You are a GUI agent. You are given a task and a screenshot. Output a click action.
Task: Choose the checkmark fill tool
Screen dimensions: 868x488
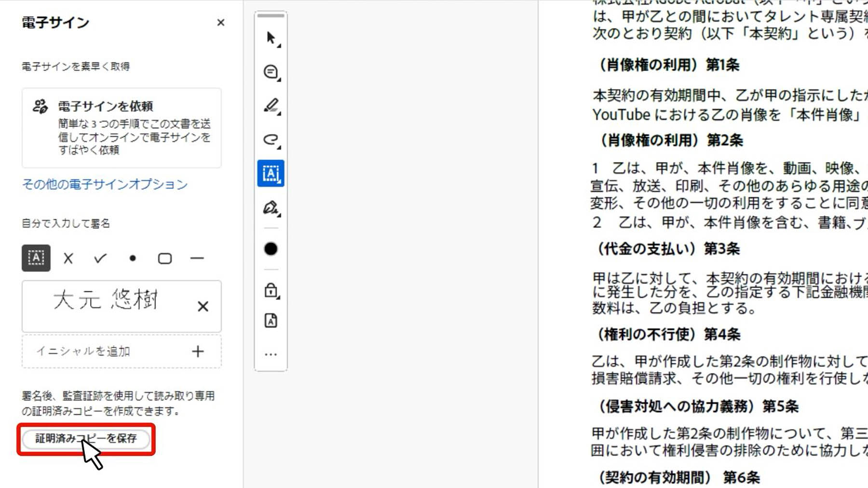click(100, 258)
